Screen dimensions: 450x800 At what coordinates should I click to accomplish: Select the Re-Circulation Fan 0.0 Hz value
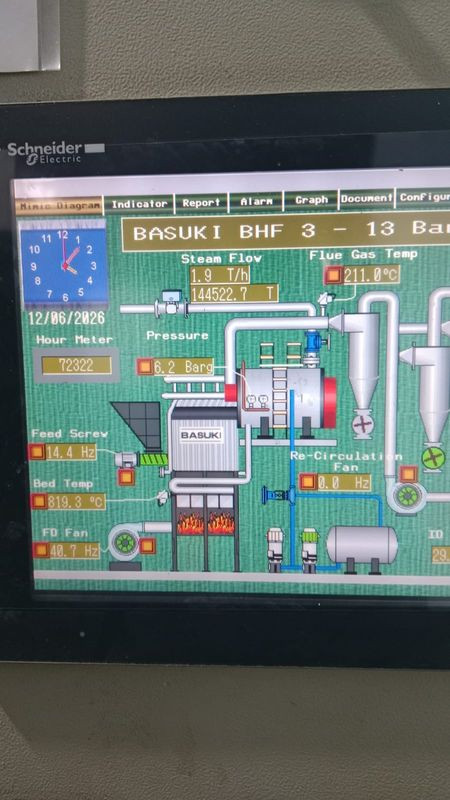(344, 482)
